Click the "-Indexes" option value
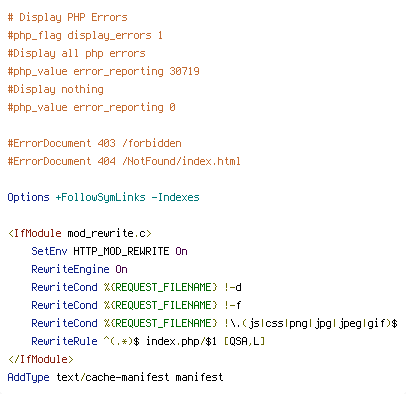The height and width of the screenshot is (394, 406). pos(176,197)
